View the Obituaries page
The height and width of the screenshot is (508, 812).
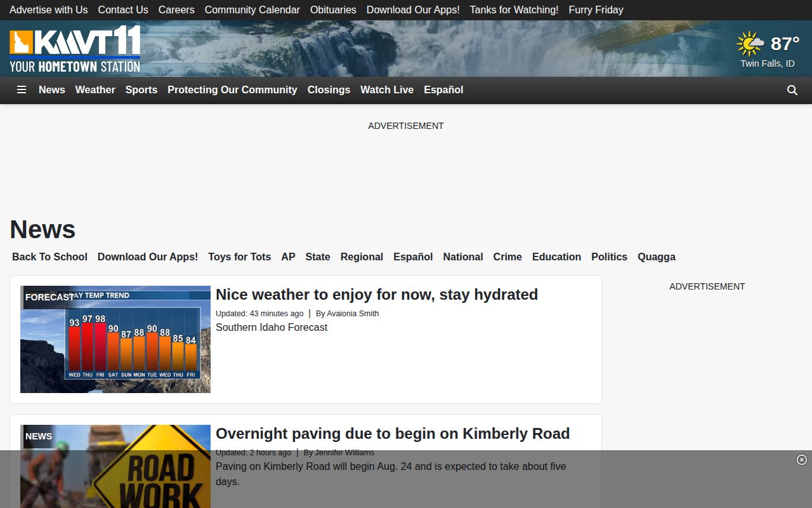(333, 10)
